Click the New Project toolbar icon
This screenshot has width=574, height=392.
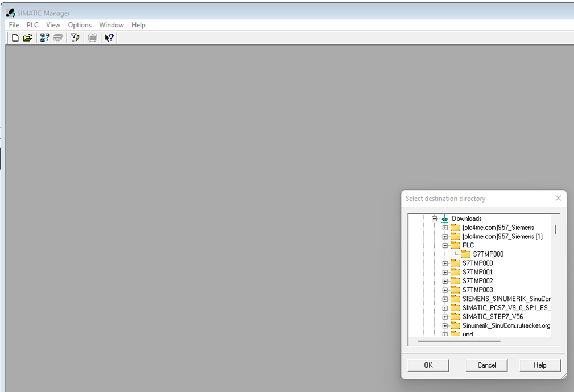pyautogui.click(x=15, y=38)
